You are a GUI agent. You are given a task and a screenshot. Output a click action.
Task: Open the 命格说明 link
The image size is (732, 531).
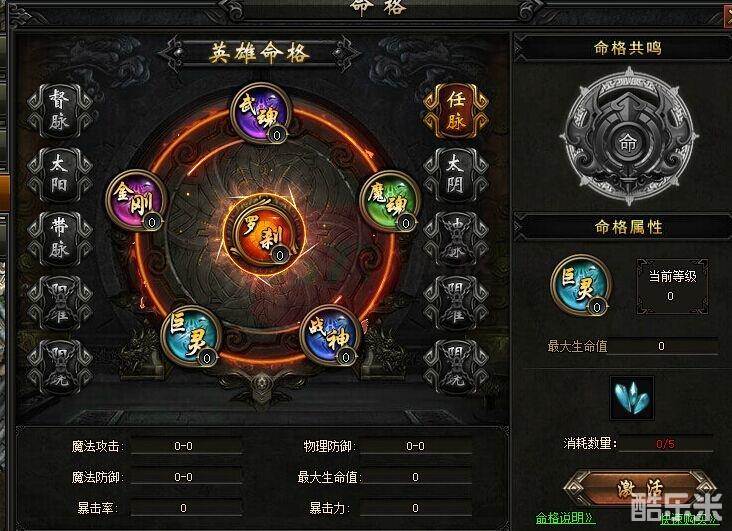point(564,518)
